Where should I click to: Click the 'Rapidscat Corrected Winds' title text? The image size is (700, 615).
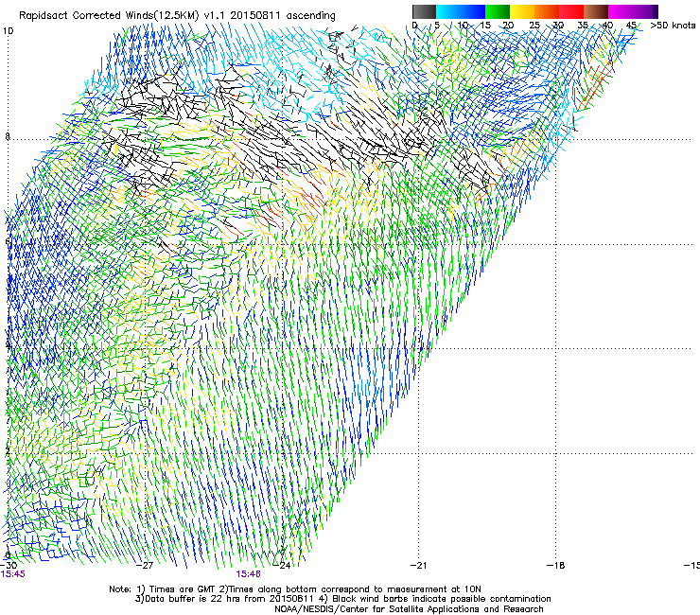[86, 16]
